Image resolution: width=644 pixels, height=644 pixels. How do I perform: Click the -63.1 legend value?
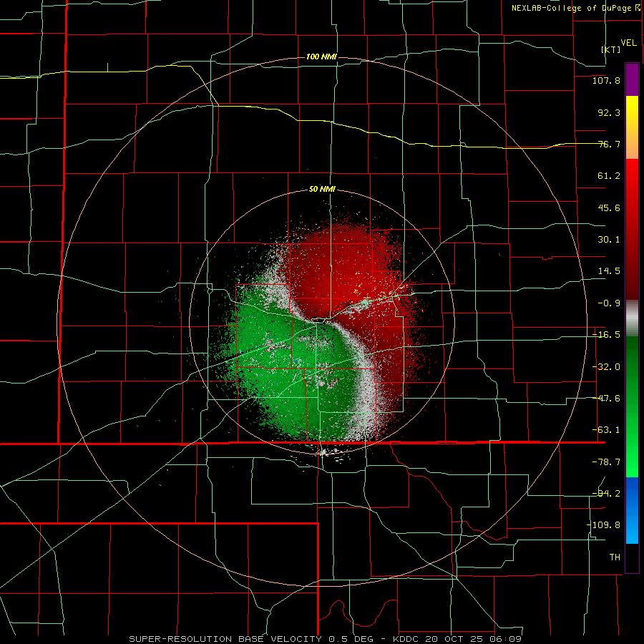click(x=606, y=430)
